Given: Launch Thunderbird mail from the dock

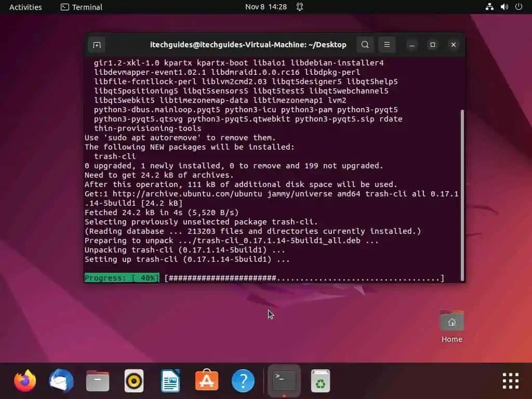Looking at the screenshot, I should pyautogui.click(x=61, y=381).
